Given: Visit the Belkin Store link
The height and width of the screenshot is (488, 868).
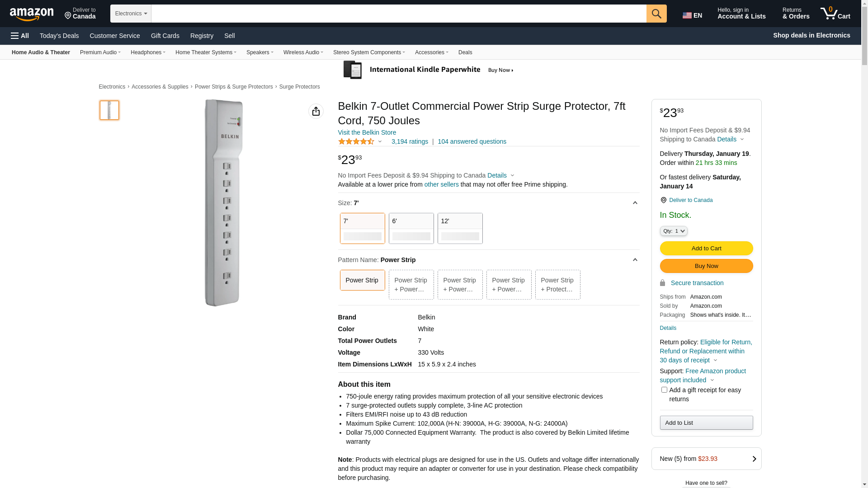Looking at the screenshot, I should [x=367, y=132].
